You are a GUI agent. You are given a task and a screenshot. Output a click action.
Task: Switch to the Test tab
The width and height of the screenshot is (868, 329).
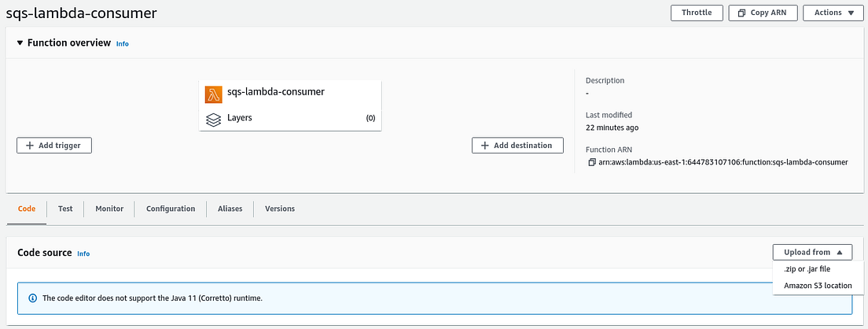coord(65,209)
